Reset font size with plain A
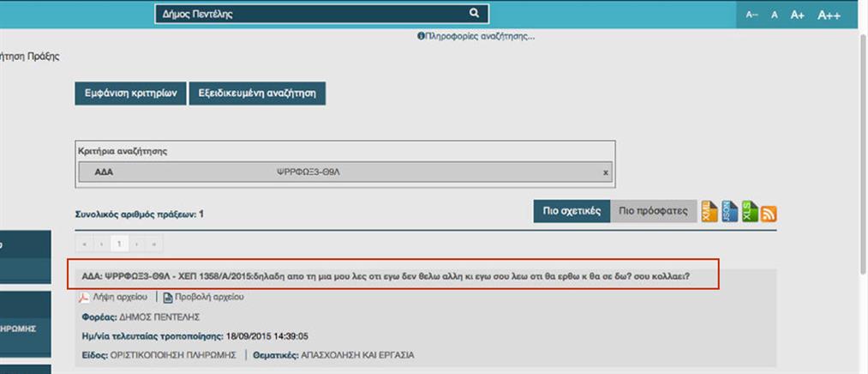 point(774,15)
